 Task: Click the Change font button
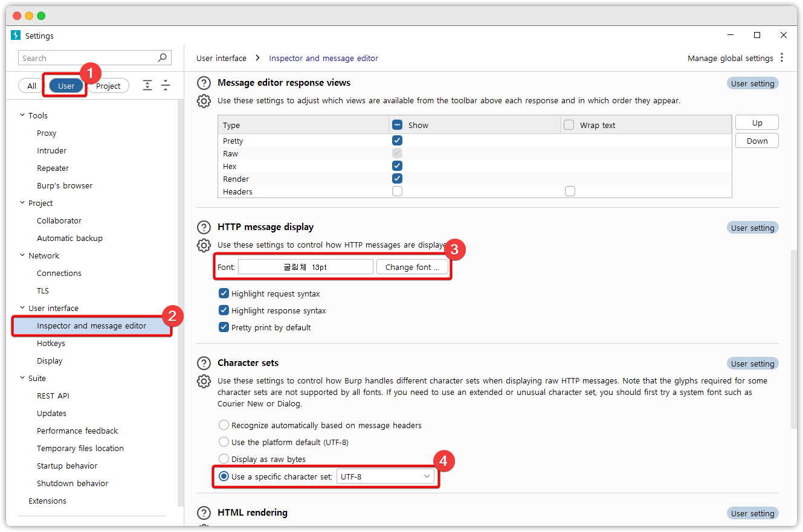click(x=413, y=267)
